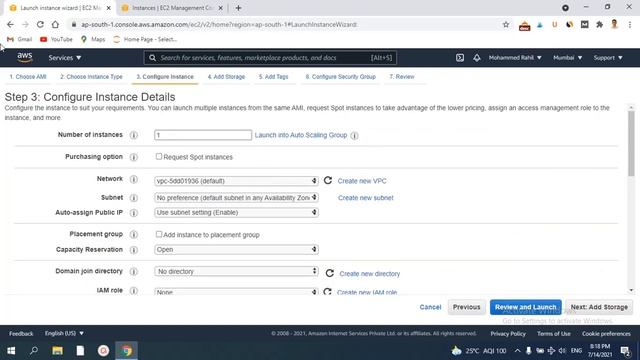Refresh the Domain join directory list
The width and height of the screenshot is (640, 360).
coord(330,273)
